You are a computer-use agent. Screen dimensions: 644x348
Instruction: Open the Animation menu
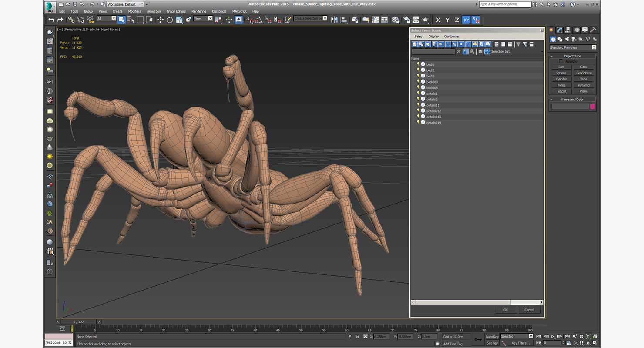(154, 11)
